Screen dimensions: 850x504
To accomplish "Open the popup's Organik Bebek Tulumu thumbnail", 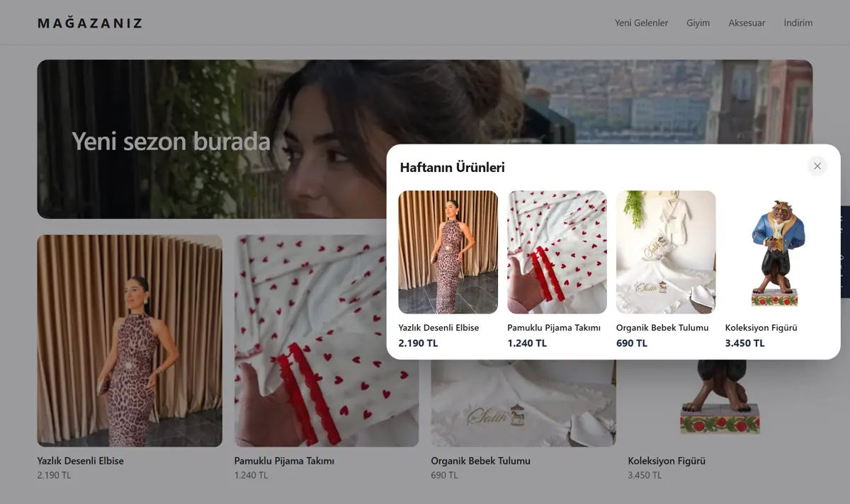I will pyautogui.click(x=666, y=252).
